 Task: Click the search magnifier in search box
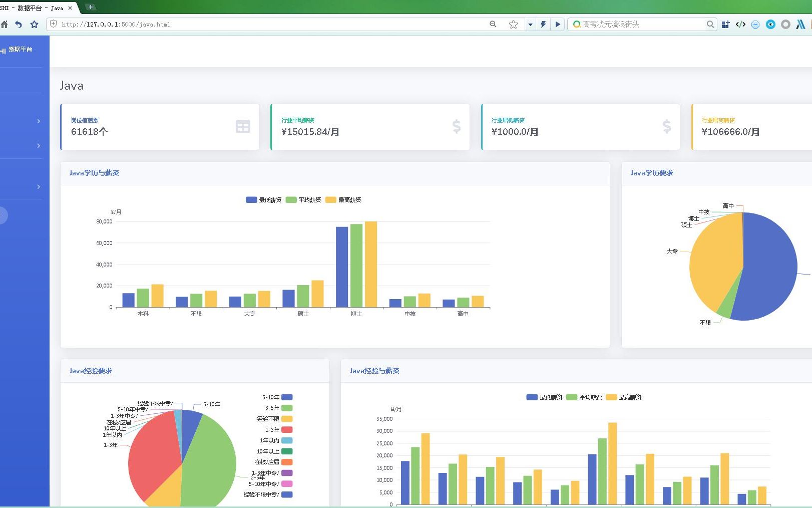(x=710, y=24)
